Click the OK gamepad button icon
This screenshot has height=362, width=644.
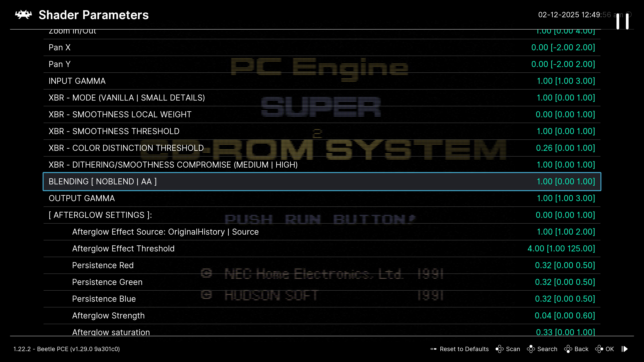[x=599, y=349]
